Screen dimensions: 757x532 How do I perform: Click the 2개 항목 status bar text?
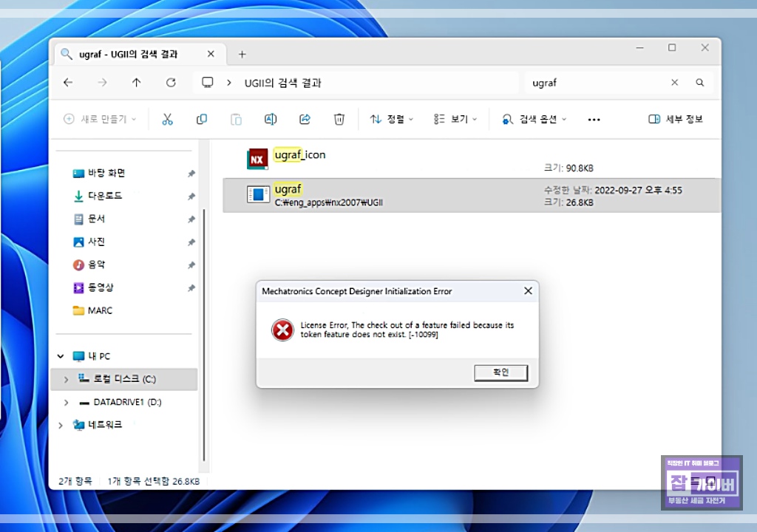75,481
